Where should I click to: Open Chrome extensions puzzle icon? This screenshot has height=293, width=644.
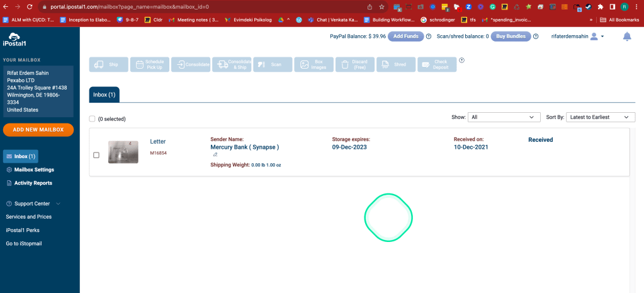[x=601, y=6]
